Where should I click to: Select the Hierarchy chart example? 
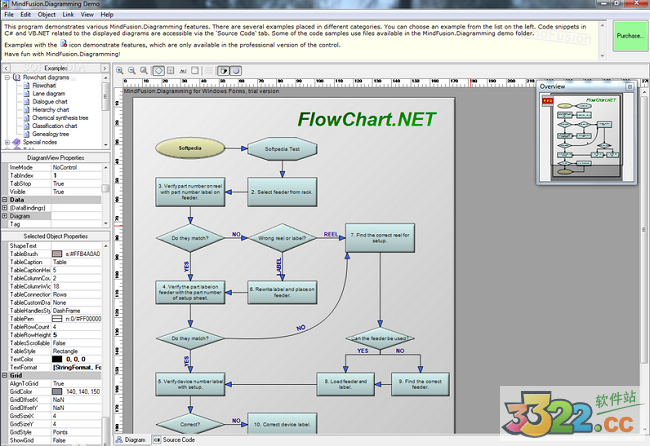[x=51, y=110]
